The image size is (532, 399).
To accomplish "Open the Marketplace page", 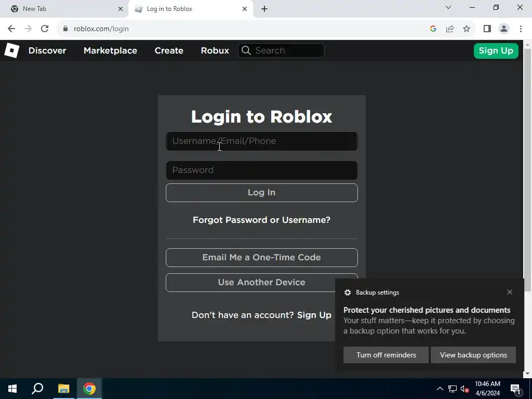I will point(110,50).
